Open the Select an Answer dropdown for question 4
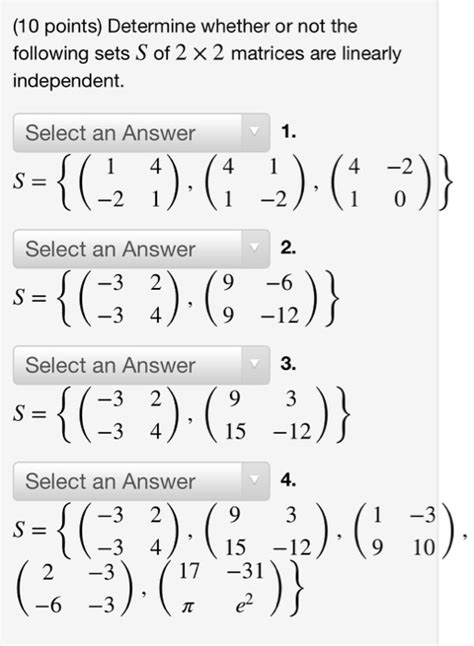This screenshot has width=474, height=646. click(x=141, y=481)
